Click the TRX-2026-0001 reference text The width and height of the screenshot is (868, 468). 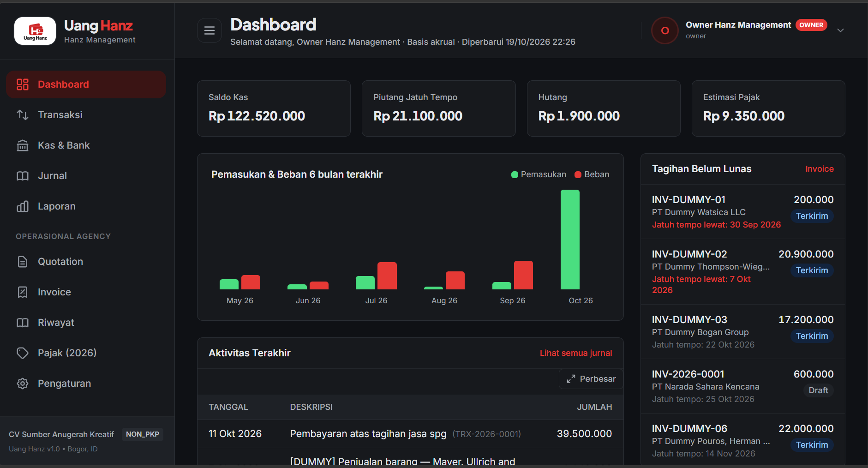point(486,434)
